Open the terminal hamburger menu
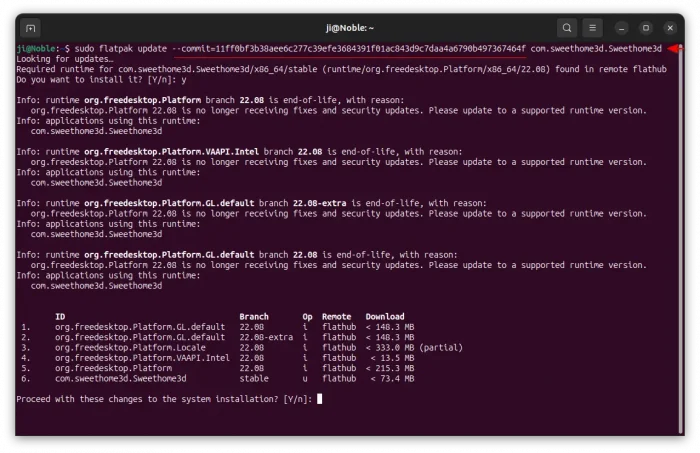The image size is (700, 453). pyautogui.click(x=592, y=28)
